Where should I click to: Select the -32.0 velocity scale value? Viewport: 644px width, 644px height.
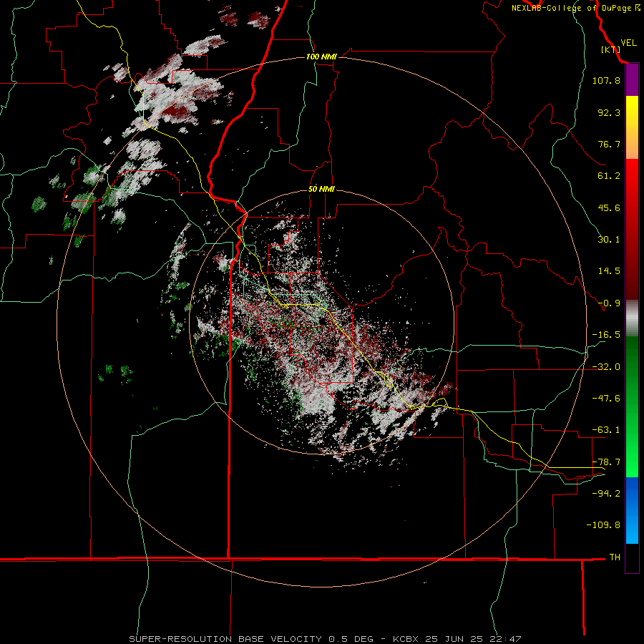click(x=606, y=367)
